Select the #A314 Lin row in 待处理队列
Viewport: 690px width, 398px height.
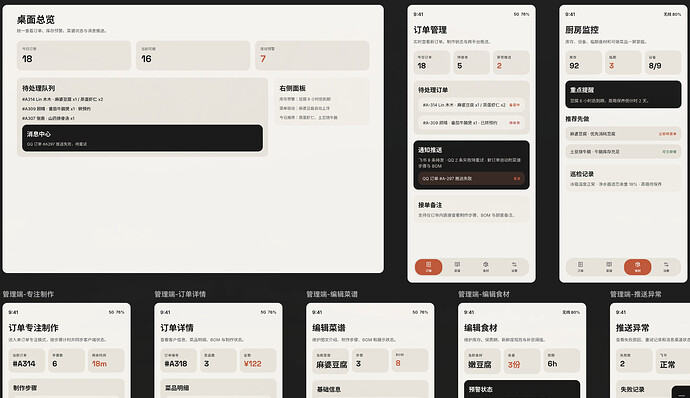pos(62,100)
